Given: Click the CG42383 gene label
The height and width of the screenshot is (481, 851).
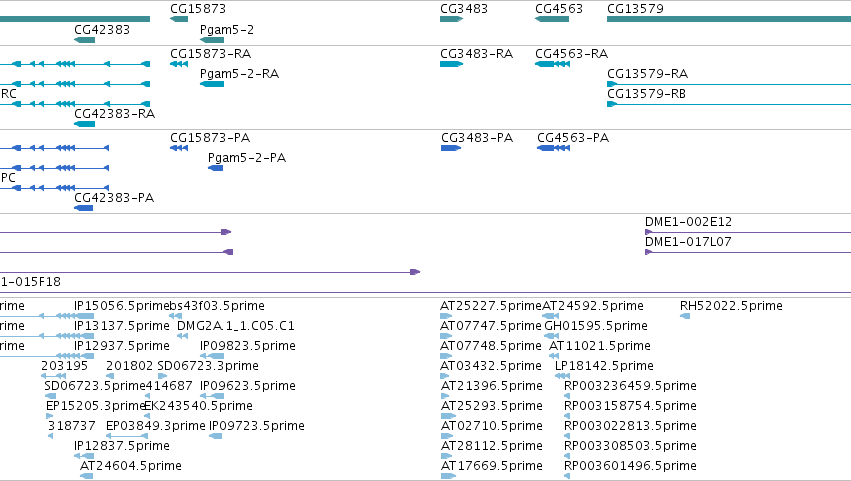Looking at the screenshot, I should [102, 30].
